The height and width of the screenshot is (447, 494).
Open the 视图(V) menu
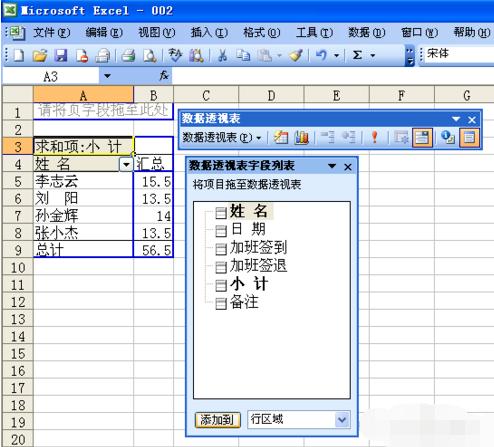point(157,33)
